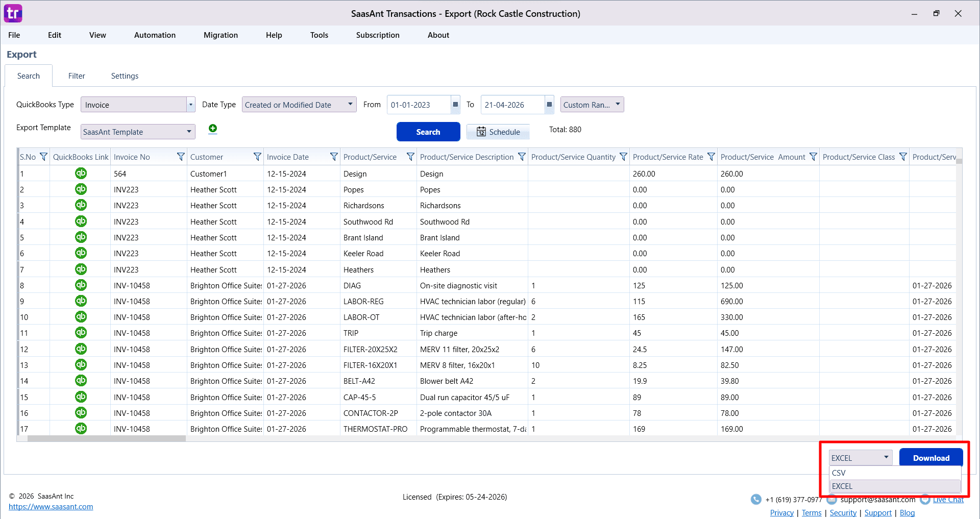Open QuickBooks link icon for row 5 (Brant Island)
This screenshot has width=980, height=519.
pyautogui.click(x=81, y=237)
